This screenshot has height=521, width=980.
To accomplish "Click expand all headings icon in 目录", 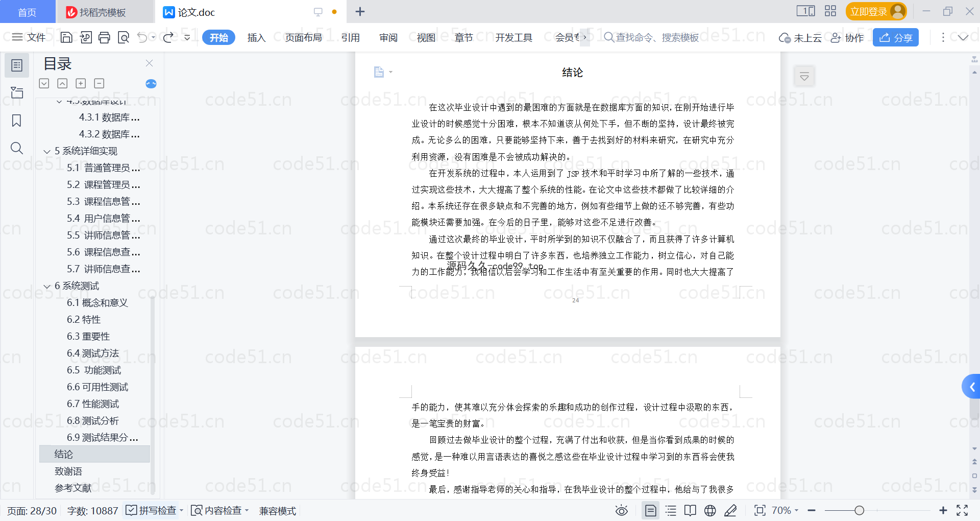I will 44,83.
